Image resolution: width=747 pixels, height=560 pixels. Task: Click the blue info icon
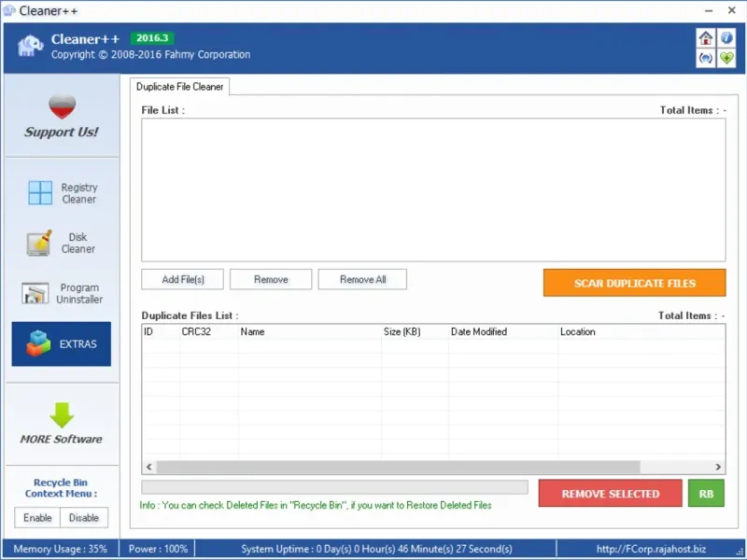[x=726, y=37]
